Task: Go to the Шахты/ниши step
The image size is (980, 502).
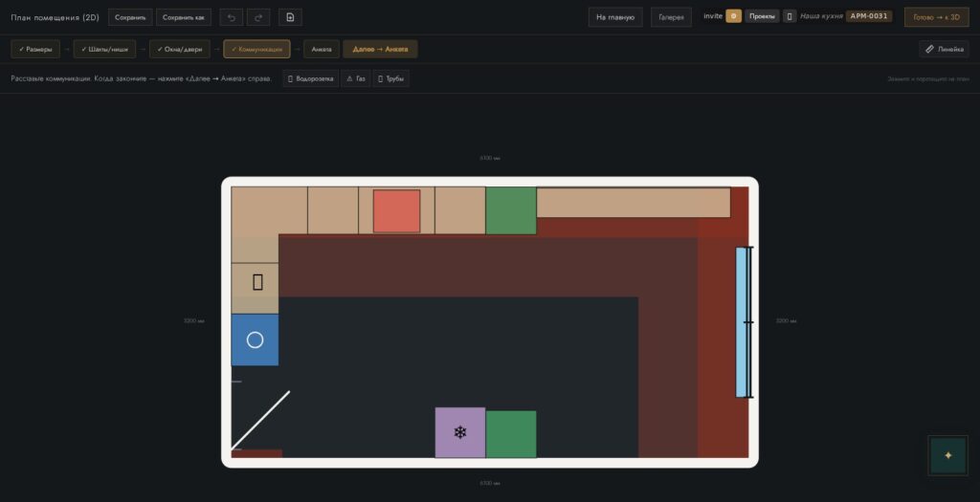Action: point(104,49)
